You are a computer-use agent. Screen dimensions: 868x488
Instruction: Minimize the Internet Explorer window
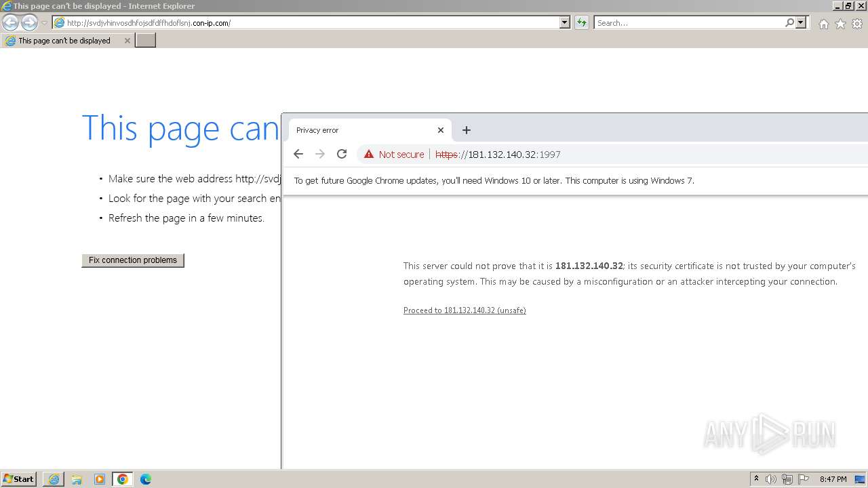coord(838,6)
